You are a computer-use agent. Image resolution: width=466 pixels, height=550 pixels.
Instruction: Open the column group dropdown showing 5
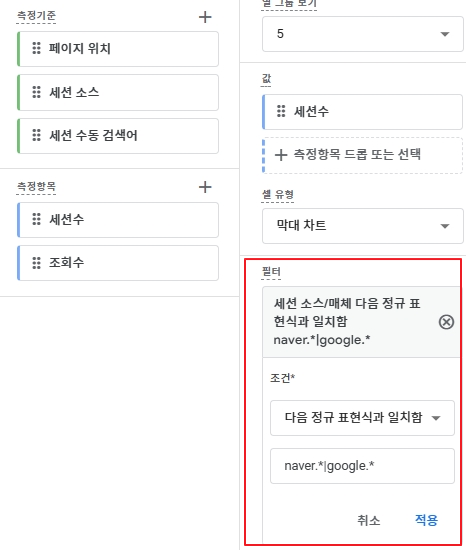[x=363, y=34]
